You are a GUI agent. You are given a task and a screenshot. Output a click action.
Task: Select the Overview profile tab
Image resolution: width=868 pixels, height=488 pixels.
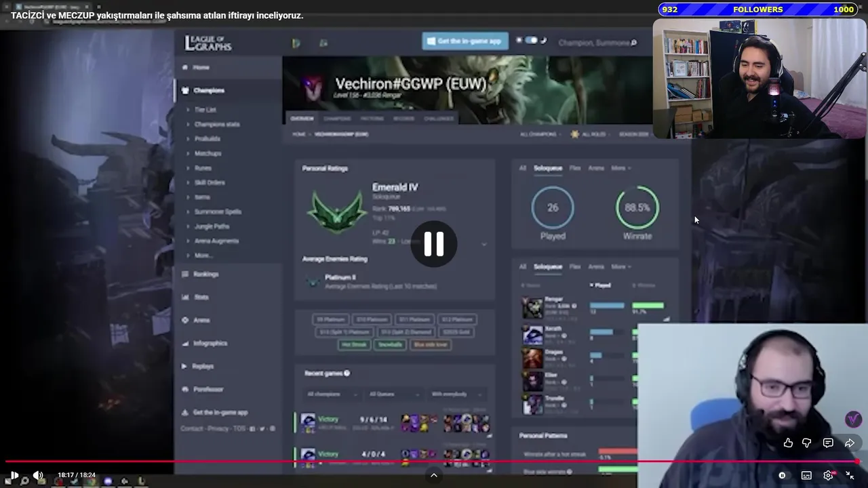[302, 119]
